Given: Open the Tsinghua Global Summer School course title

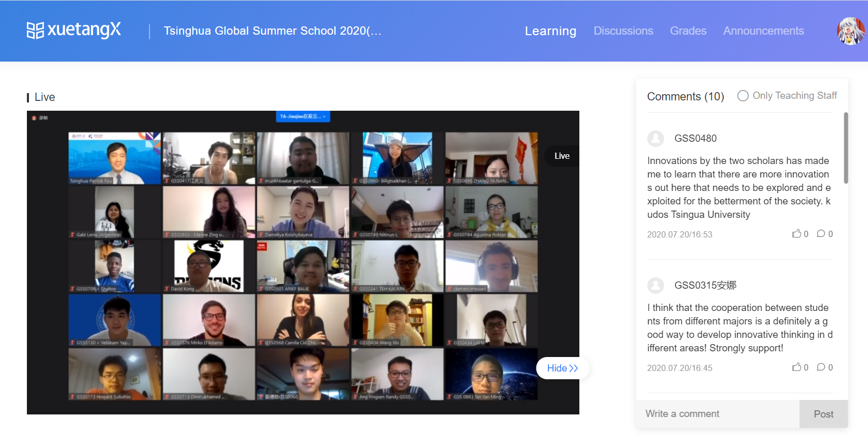Looking at the screenshot, I should pyautogui.click(x=273, y=31).
